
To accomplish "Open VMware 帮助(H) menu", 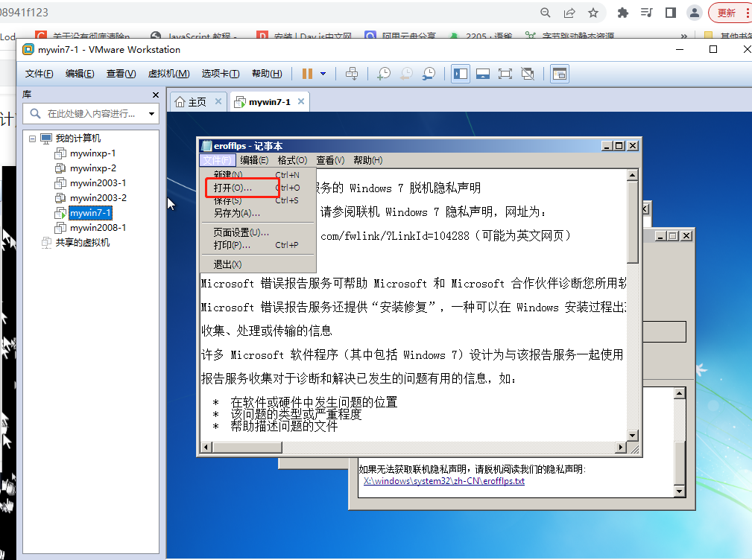I will (x=267, y=74).
